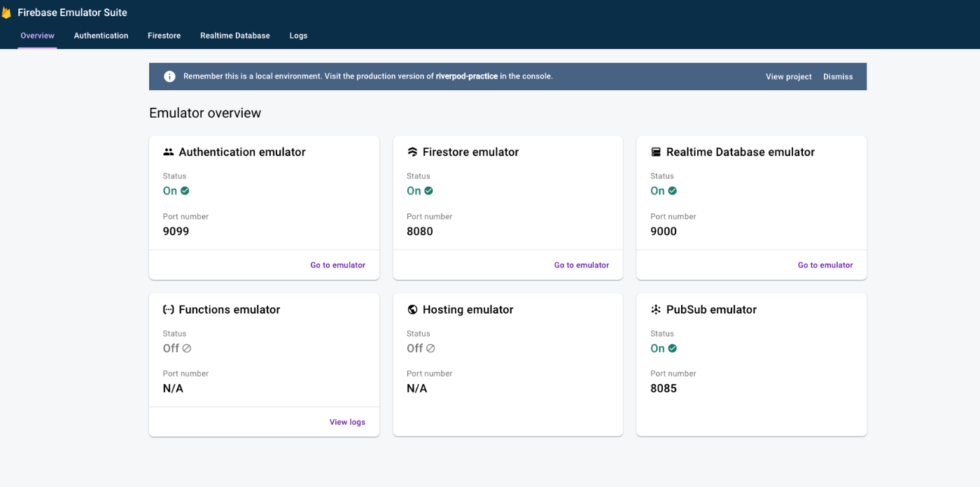Click the PubSub status green check icon
The height and width of the screenshot is (487, 980).
pyautogui.click(x=672, y=348)
